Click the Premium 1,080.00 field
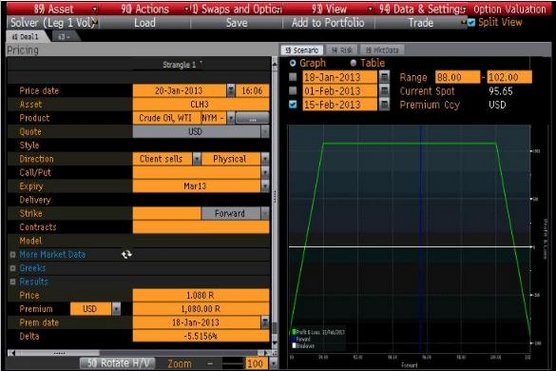The width and height of the screenshot is (556, 371). pos(201,309)
